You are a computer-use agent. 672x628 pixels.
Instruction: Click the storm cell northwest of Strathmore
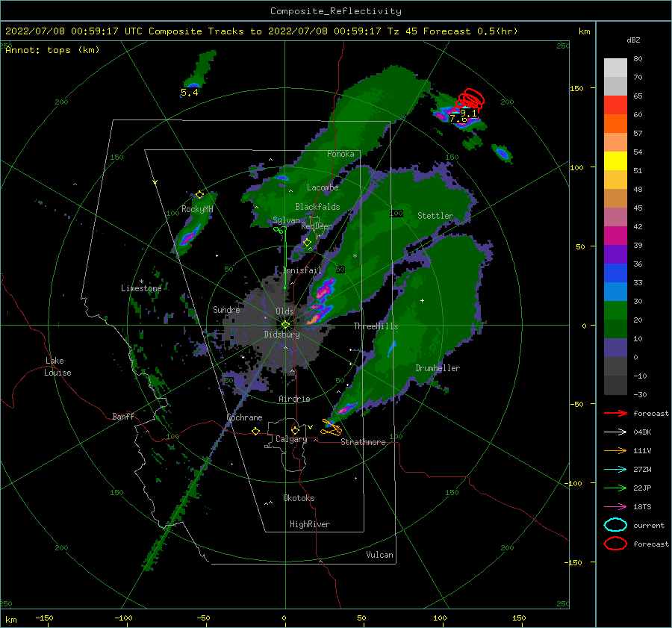346,408
